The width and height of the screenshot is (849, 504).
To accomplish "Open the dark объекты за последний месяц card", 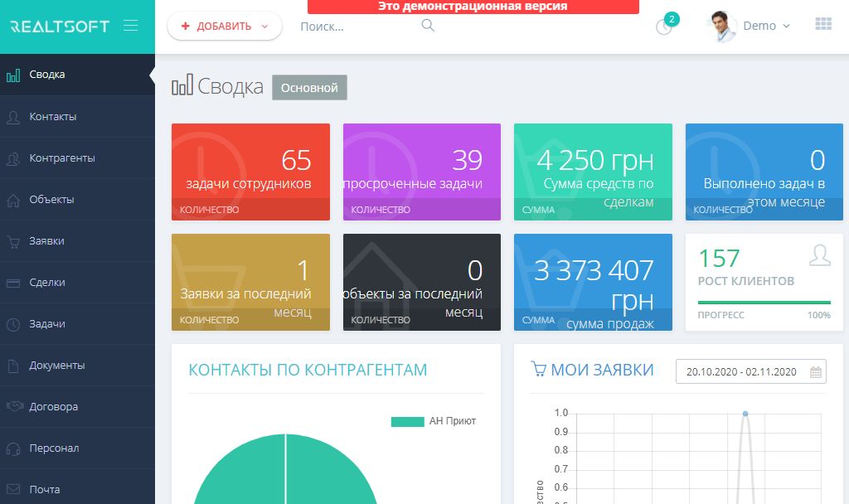I will pyautogui.click(x=422, y=282).
